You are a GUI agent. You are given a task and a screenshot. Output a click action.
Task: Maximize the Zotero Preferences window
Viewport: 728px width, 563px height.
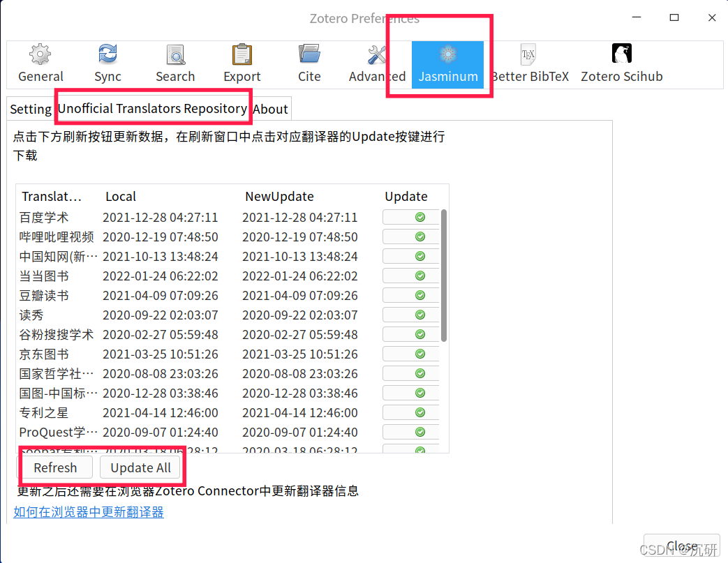click(674, 17)
